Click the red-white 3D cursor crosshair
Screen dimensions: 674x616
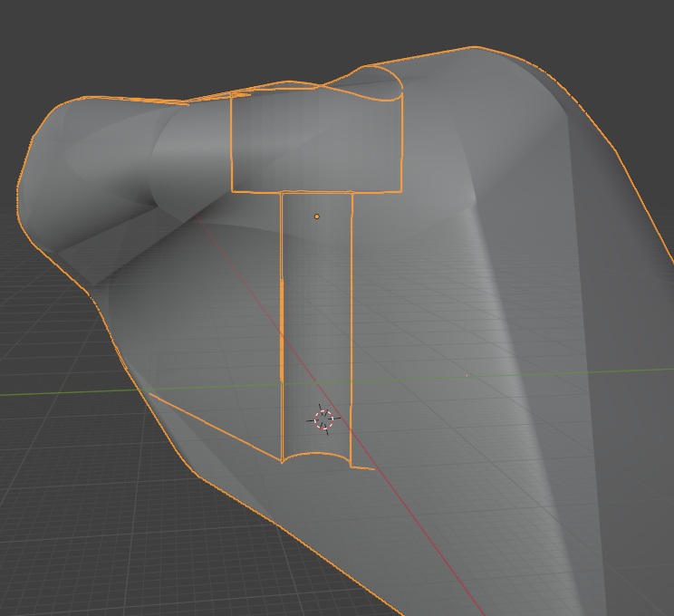click(x=323, y=419)
